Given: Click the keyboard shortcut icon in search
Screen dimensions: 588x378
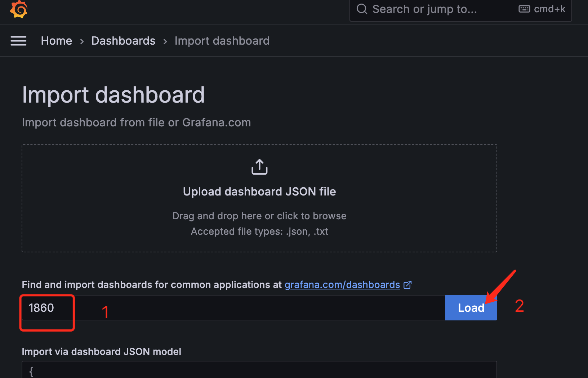Looking at the screenshot, I should click(x=524, y=9).
